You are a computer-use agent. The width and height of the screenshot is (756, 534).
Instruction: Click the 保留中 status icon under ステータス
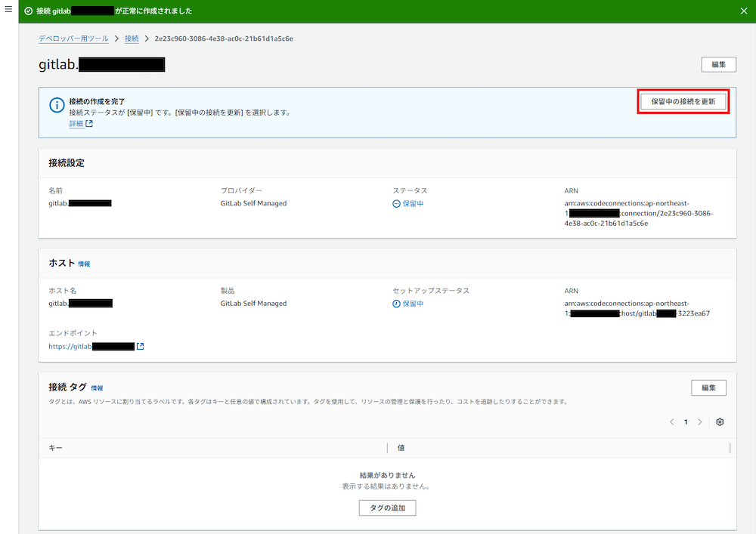[x=396, y=204]
